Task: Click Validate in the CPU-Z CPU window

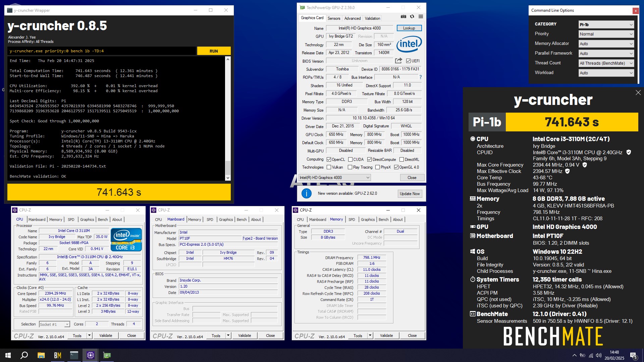Action: click(106, 336)
